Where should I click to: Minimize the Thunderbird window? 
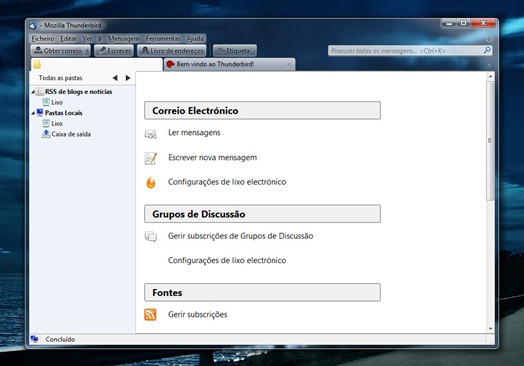449,23
